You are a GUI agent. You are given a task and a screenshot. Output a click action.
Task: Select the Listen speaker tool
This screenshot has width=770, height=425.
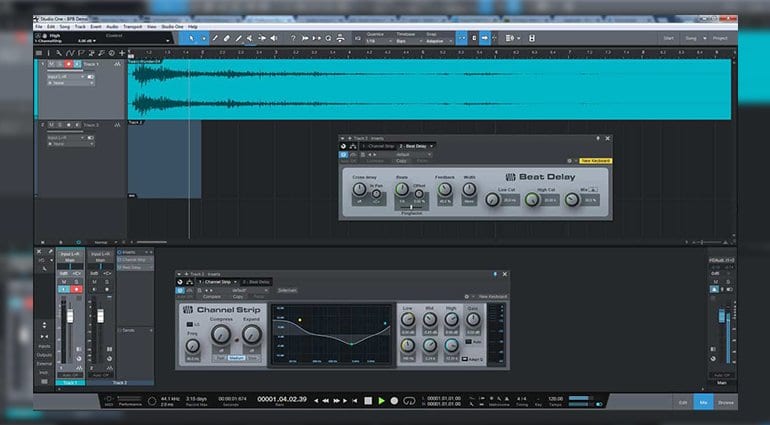click(x=274, y=38)
